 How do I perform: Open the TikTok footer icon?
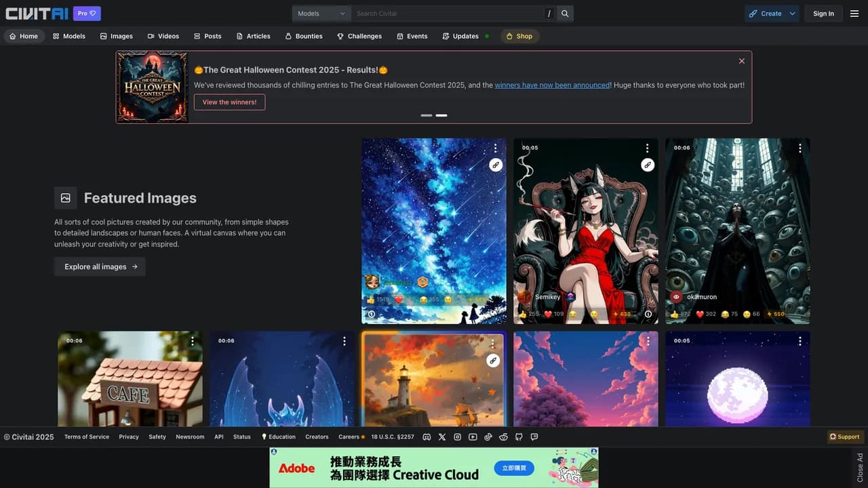[x=488, y=437]
